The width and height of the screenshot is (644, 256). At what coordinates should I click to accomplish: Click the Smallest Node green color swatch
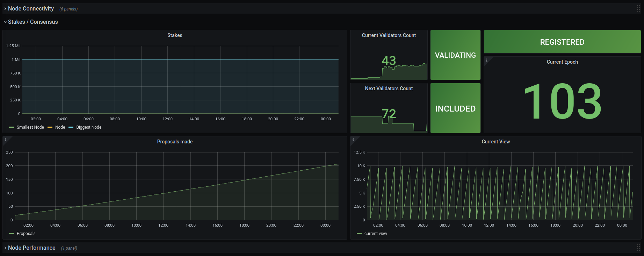coord(12,127)
